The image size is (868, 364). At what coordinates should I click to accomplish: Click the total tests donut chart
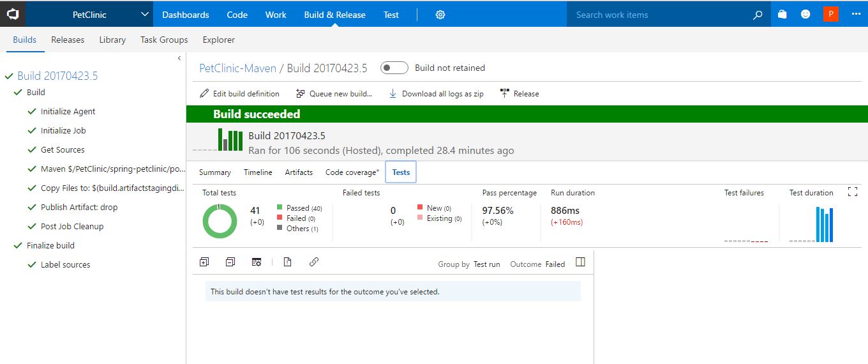(x=220, y=221)
